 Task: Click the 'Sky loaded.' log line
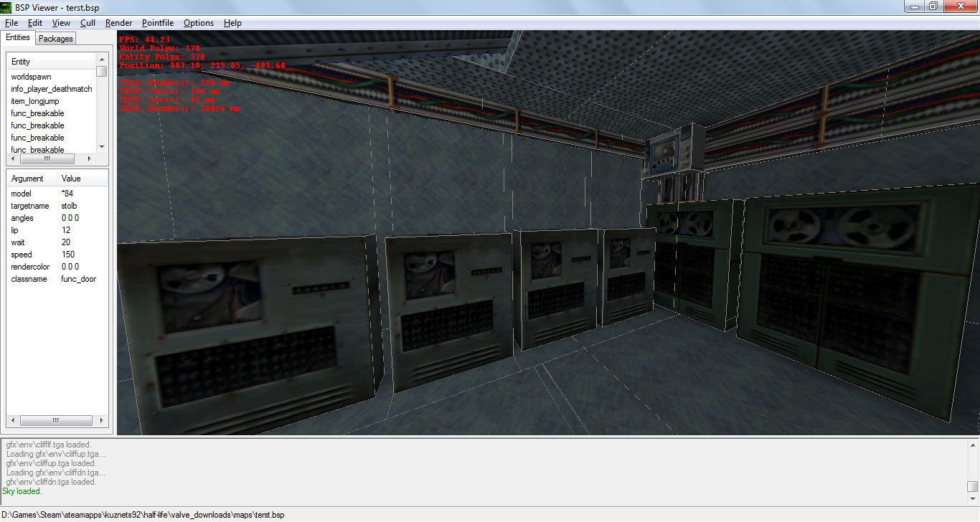point(22,492)
